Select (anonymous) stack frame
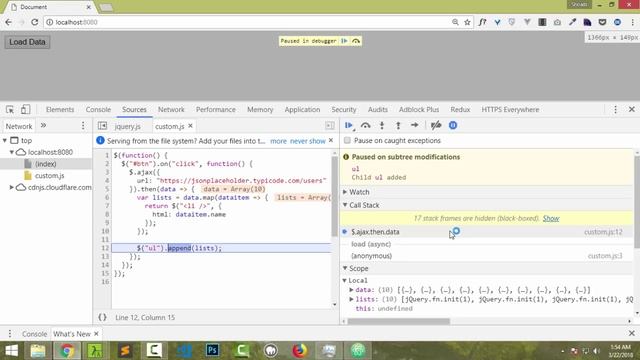 tap(487, 256)
